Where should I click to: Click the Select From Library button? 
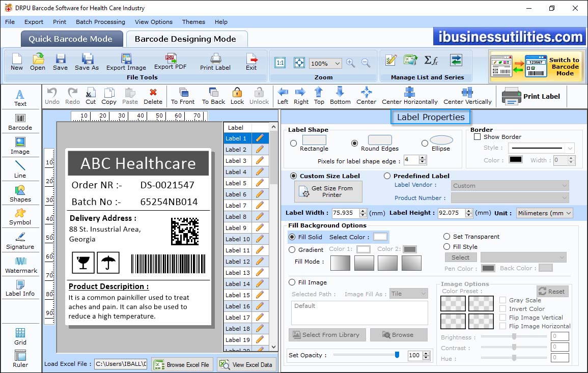point(326,335)
